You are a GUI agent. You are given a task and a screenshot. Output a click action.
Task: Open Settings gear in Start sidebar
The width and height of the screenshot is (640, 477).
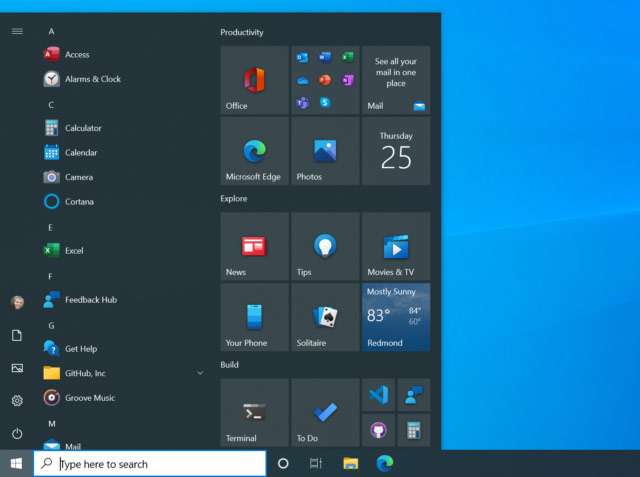(17, 400)
